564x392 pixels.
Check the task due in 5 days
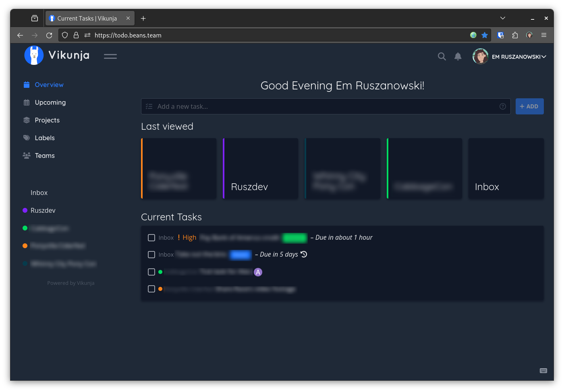pos(151,255)
